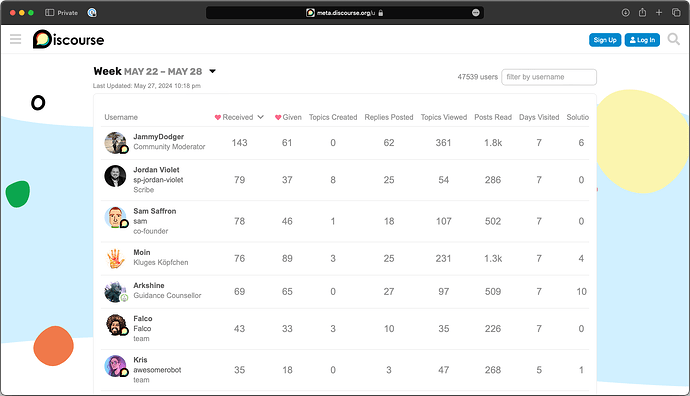Screen dimensions: 690x396
Task: Click the Discourse logo
Action: click(x=69, y=39)
